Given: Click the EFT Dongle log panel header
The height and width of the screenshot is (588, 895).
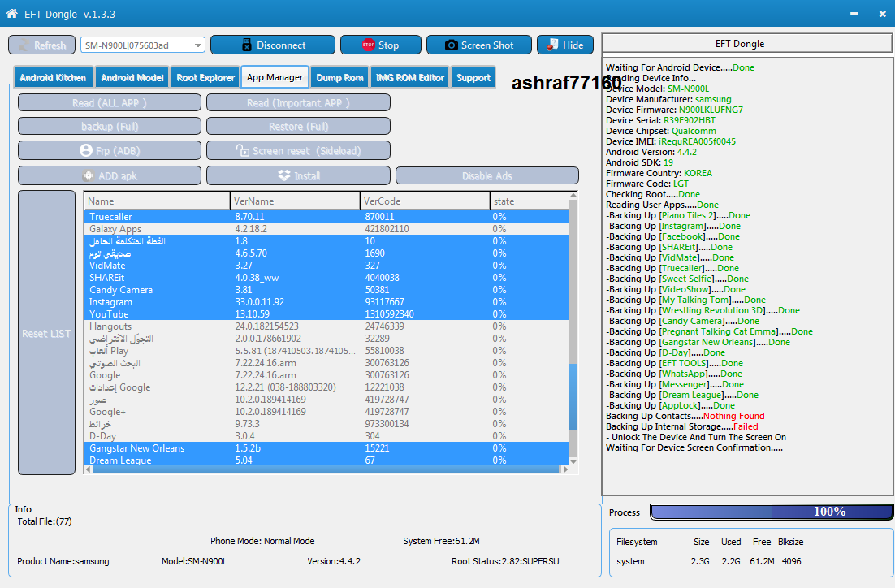Looking at the screenshot, I should click(x=746, y=43).
